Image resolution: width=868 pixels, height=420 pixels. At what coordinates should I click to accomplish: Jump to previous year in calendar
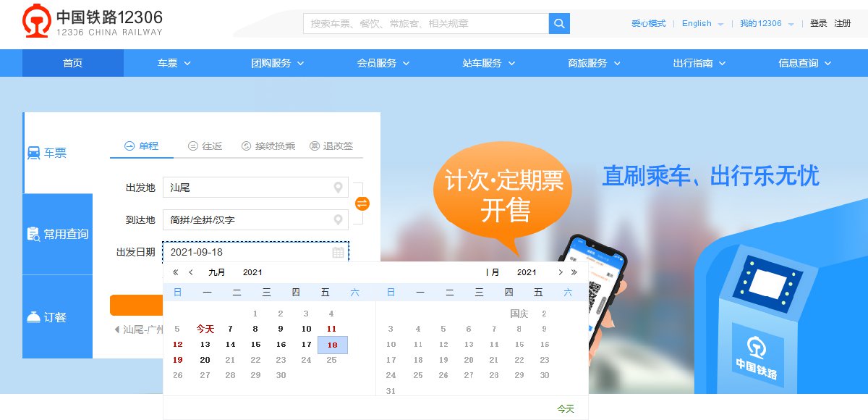pyautogui.click(x=175, y=272)
